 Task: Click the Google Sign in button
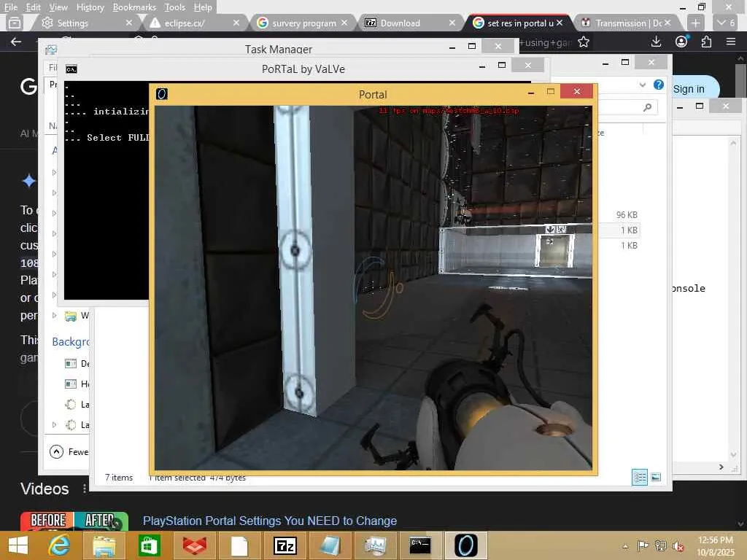(x=689, y=89)
